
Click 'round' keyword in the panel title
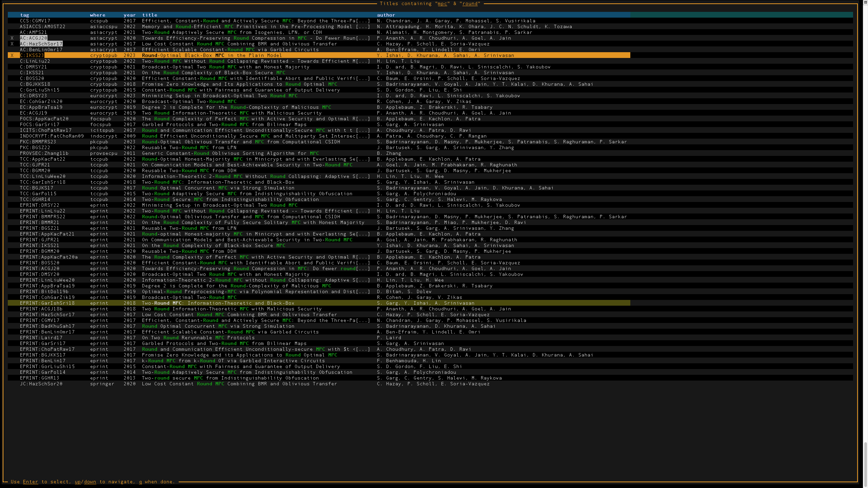point(470,3)
